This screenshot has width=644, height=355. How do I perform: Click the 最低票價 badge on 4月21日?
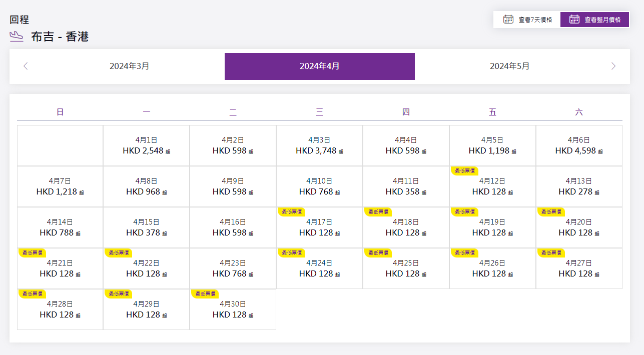(x=32, y=253)
